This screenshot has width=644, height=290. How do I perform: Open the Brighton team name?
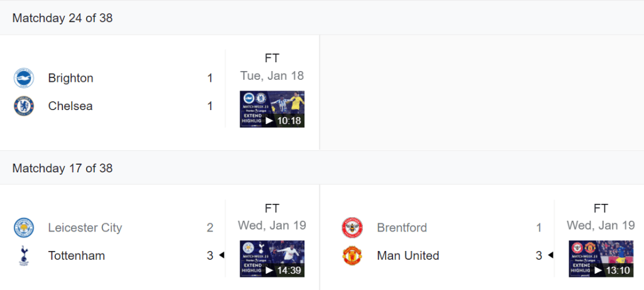[70, 78]
